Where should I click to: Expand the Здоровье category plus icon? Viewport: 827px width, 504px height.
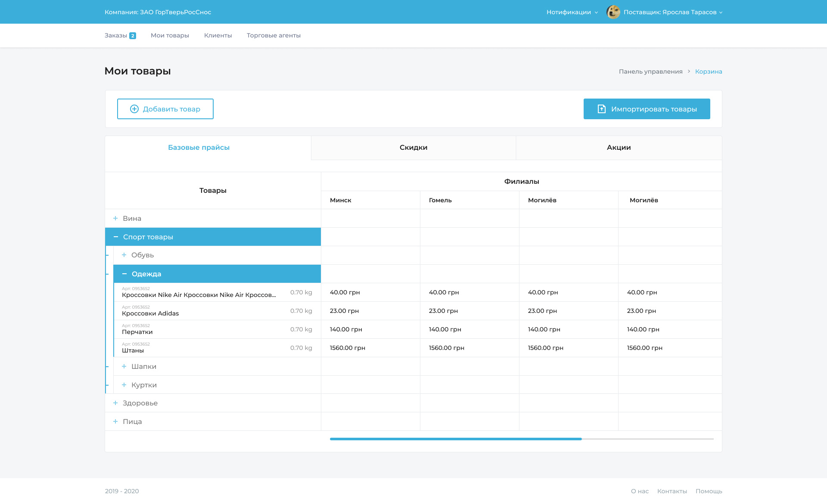coord(115,403)
